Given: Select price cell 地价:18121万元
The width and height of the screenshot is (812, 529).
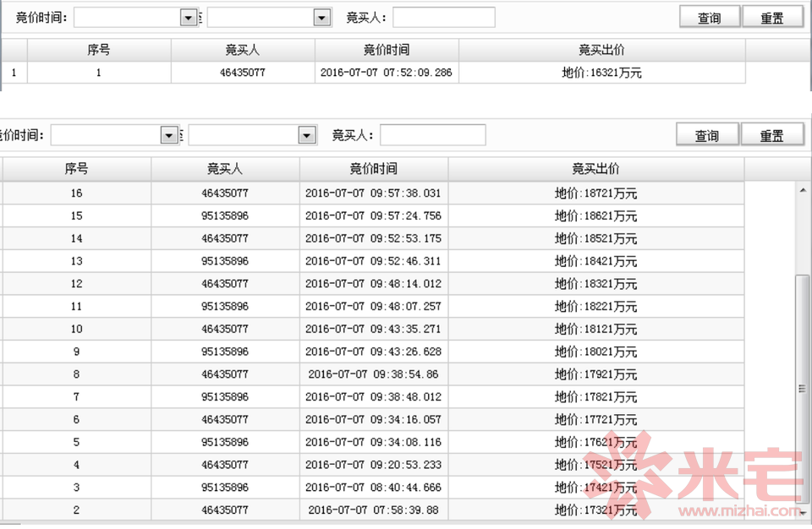Looking at the screenshot, I should (596, 329).
